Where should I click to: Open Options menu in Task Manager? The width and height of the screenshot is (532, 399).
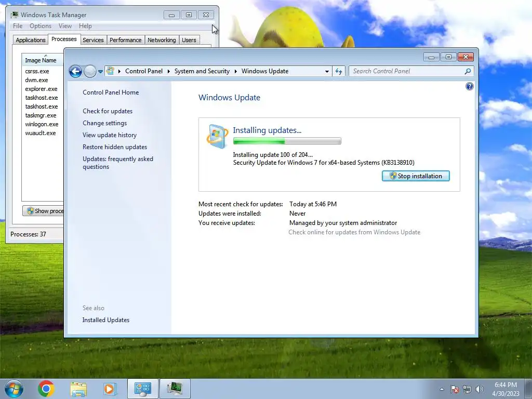tap(41, 26)
